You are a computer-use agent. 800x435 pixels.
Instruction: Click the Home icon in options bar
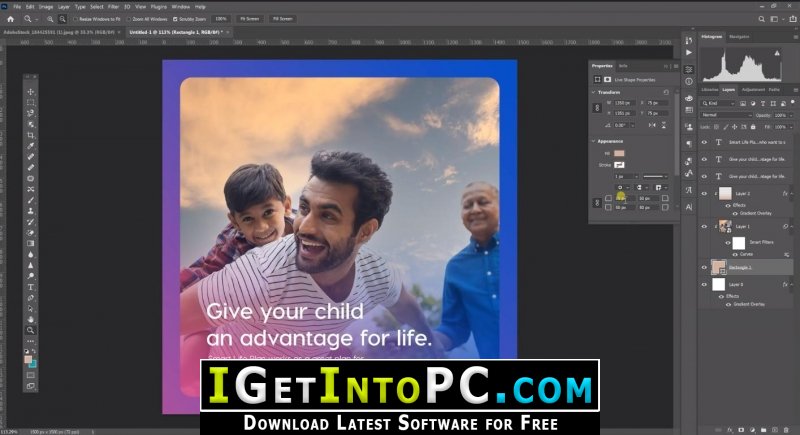click(x=10, y=19)
